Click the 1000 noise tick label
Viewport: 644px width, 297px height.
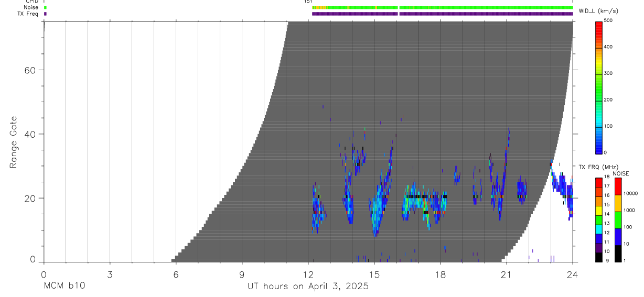pyautogui.click(x=628, y=211)
